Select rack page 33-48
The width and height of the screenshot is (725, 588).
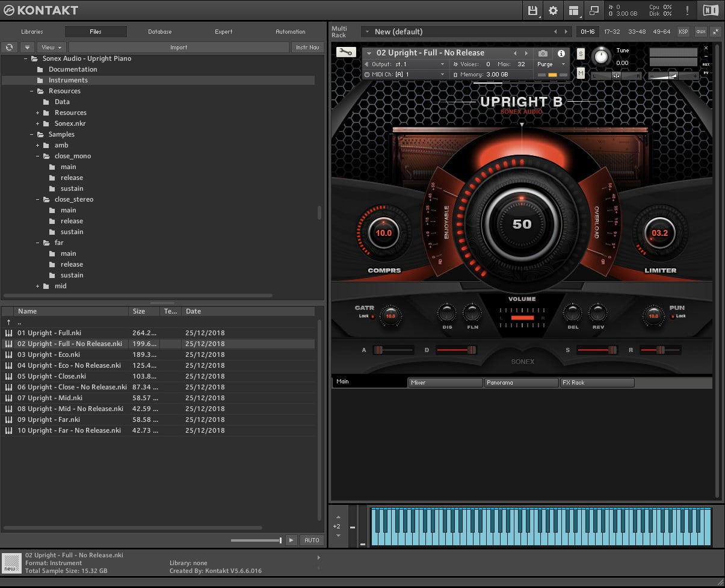point(637,31)
